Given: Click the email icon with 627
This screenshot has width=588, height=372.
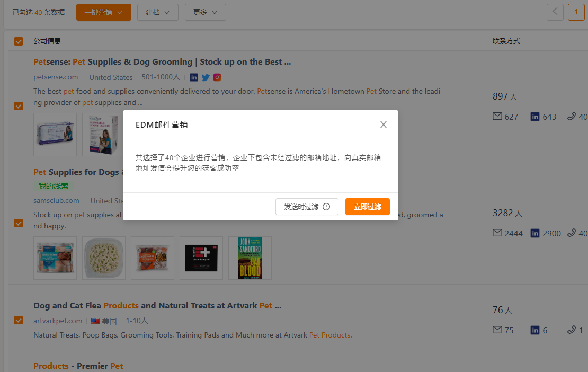Looking at the screenshot, I should (x=497, y=116).
